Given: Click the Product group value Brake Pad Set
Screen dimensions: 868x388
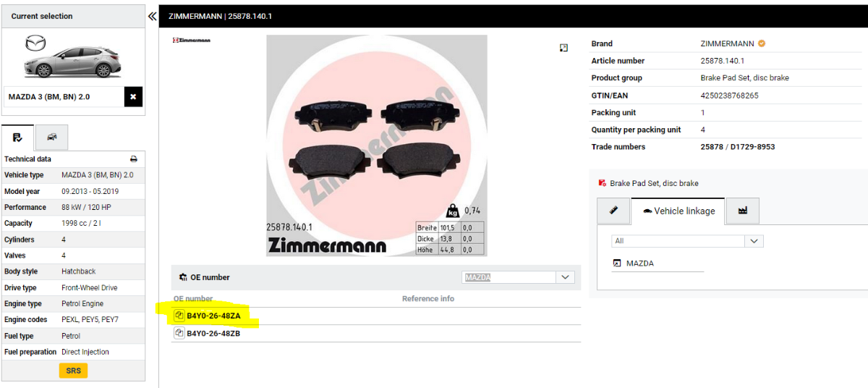Looking at the screenshot, I should pos(744,78).
